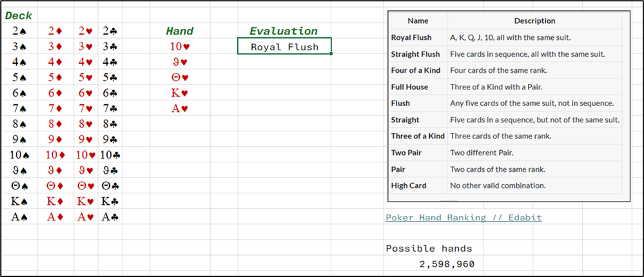
Task: Click the Hand header cell
Action: 180,31
